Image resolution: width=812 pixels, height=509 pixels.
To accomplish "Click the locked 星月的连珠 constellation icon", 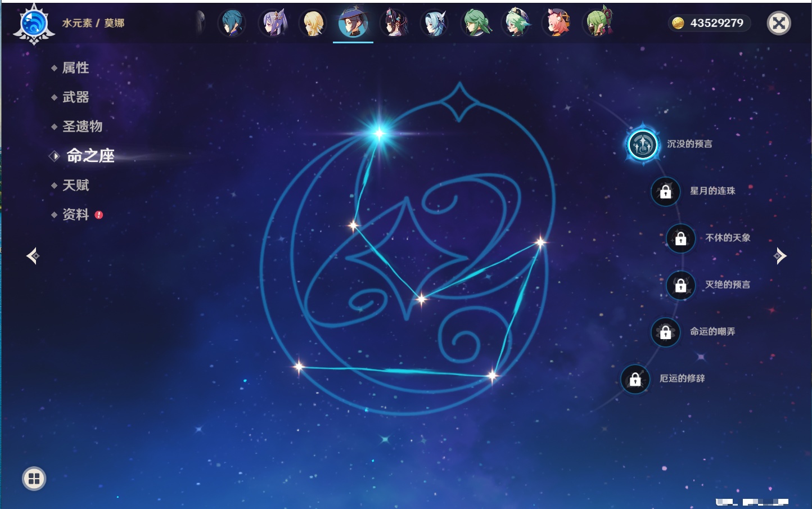I will 665,191.
